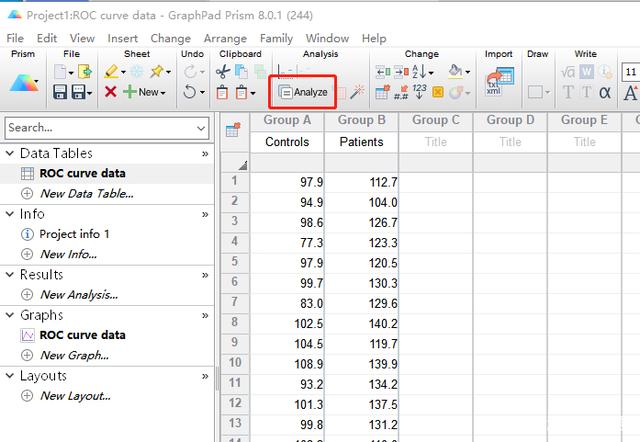Click the Analyze button in Analysis toolbar
The height and width of the screenshot is (442, 640).
(x=302, y=92)
